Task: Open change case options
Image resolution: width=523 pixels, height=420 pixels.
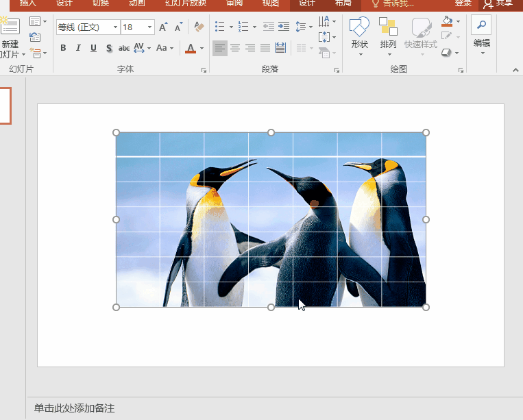Action: click(x=165, y=48)
